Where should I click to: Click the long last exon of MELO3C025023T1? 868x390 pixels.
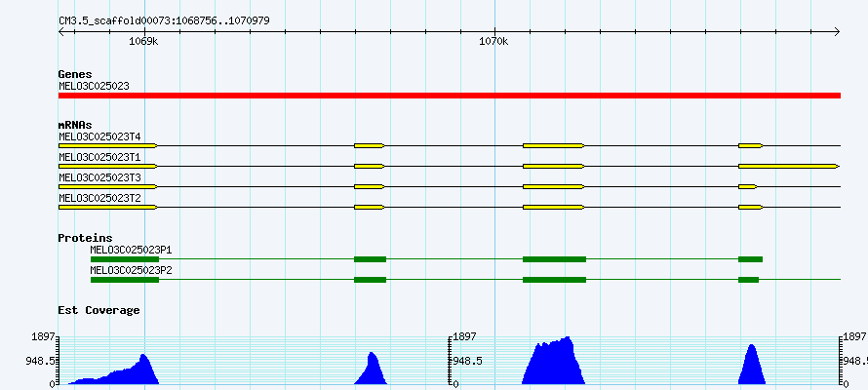click(789, 166)
